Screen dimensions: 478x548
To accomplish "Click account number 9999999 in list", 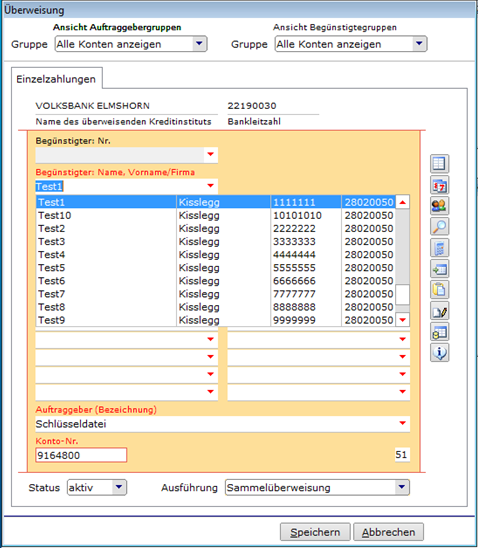I will click(x=294, y=320).
